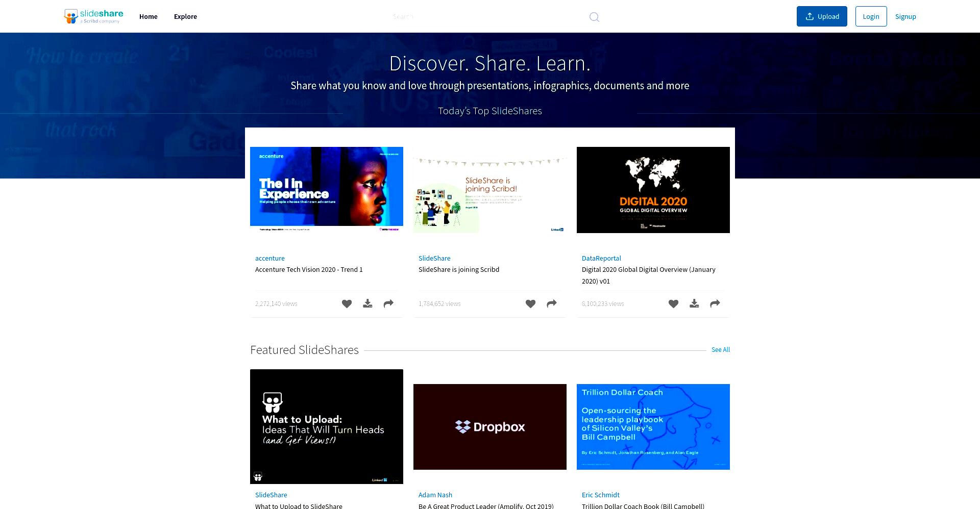Screen dimensions: 980x509
Task: Click the Featured SlideShares heading
Action: 304,350
